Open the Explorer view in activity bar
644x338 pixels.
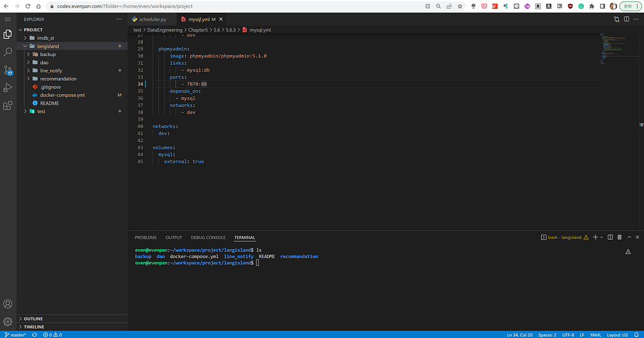[8, 34]
